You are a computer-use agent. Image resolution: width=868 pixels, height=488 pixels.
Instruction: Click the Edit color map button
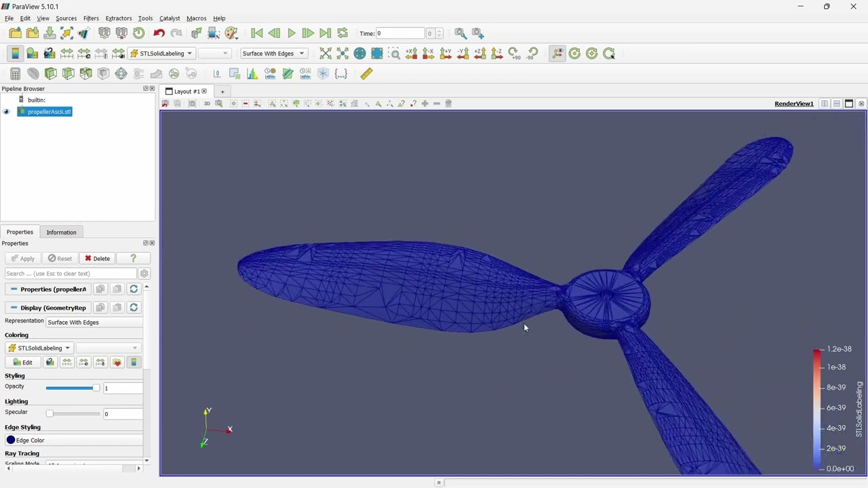22,363
